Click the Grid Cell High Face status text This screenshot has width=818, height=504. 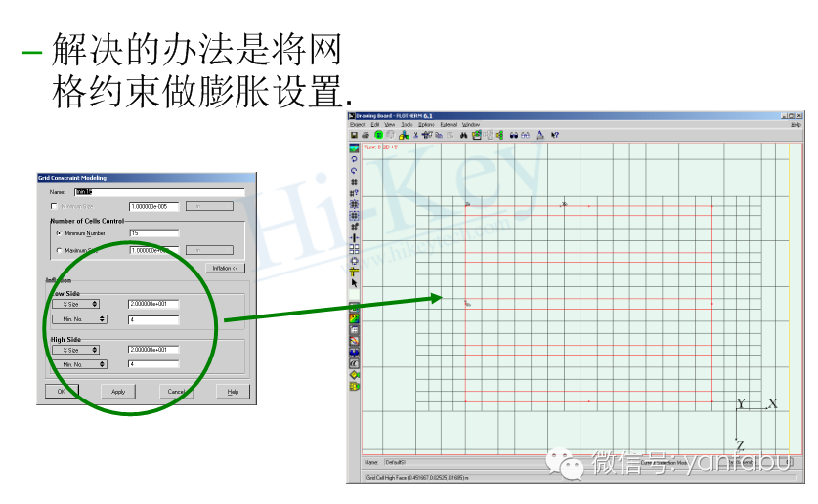coord(417,477)
